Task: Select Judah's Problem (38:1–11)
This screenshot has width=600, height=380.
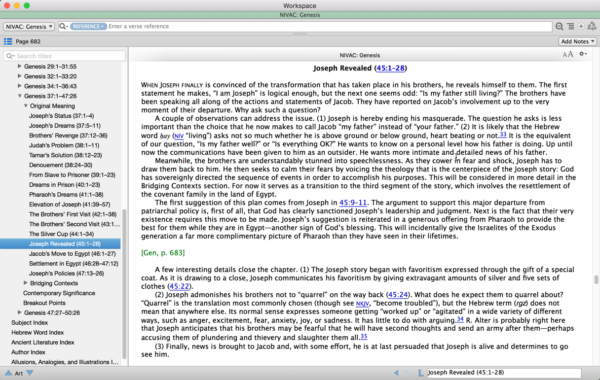Action: [x=64, y=145]
